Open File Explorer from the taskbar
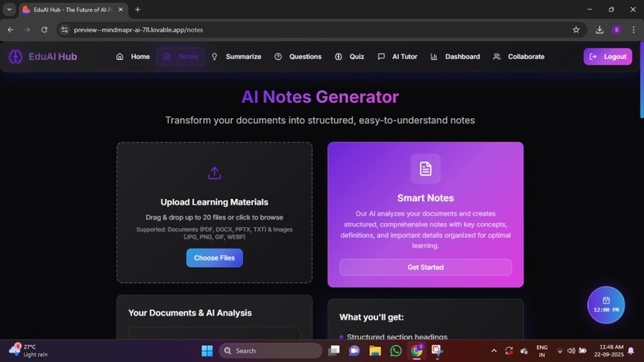The height and width of the screenshot is (362, 644). 375,351
